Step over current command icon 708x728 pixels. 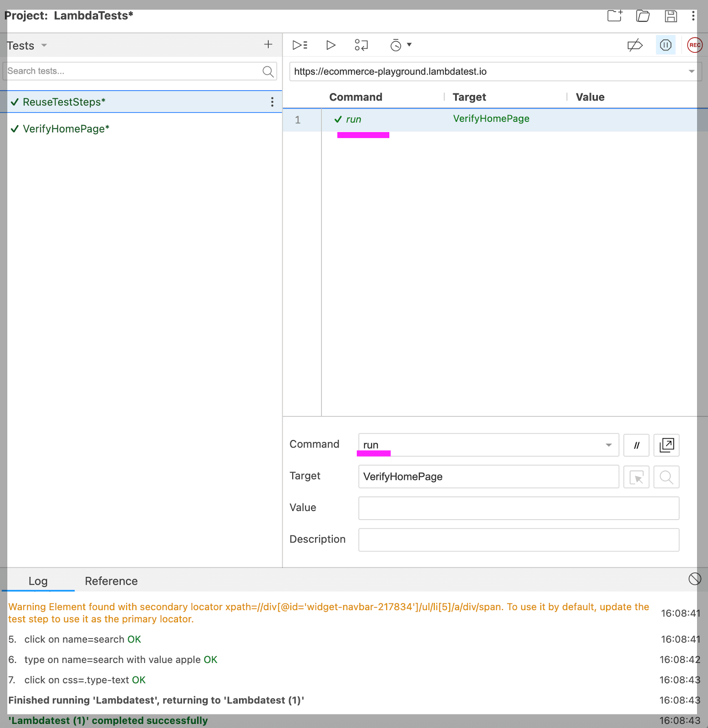362,45
